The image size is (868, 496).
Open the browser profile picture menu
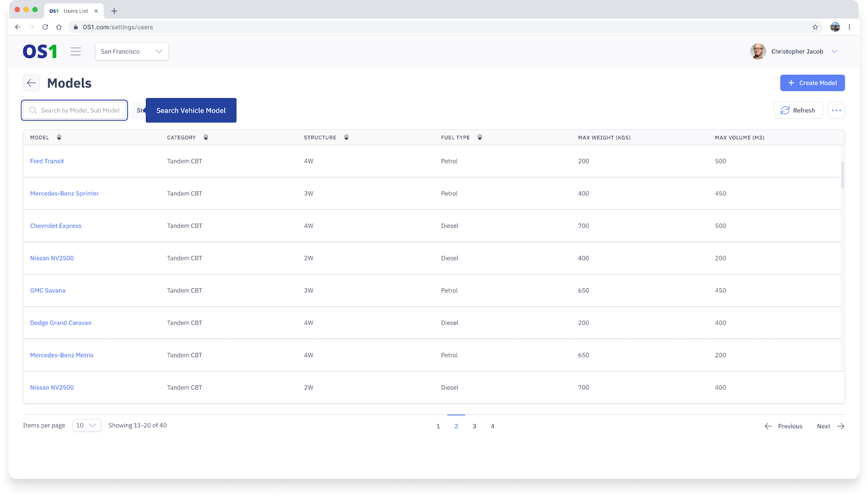click(x=835, y=27)
